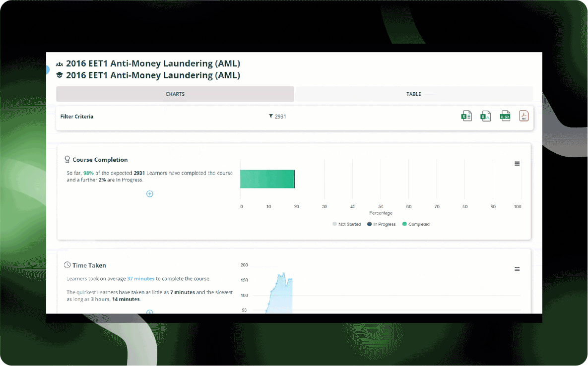Click the Filter Criteria label
Screen dimensions: 588x366
point(77,117)
